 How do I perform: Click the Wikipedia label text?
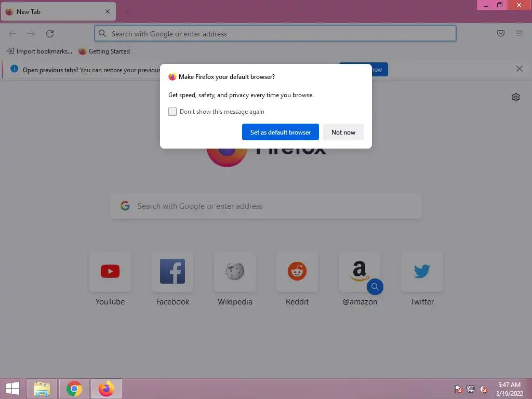[235, 302]
